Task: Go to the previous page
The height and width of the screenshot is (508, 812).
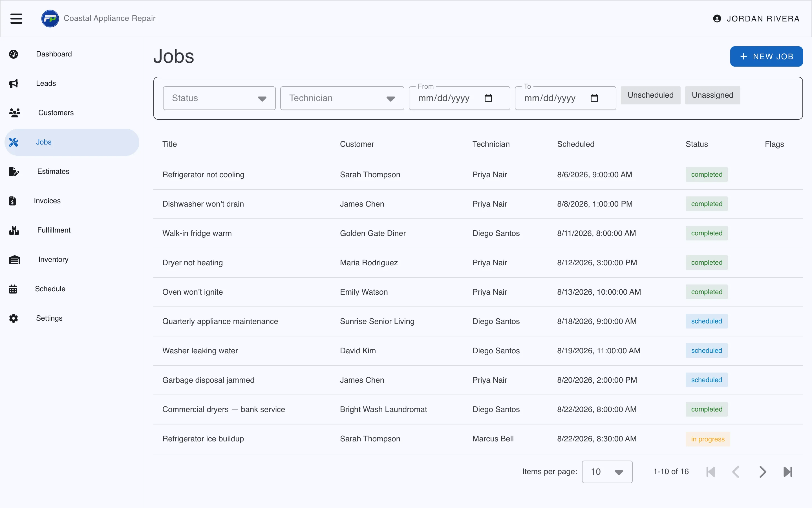Action: (x=736, y=472)
